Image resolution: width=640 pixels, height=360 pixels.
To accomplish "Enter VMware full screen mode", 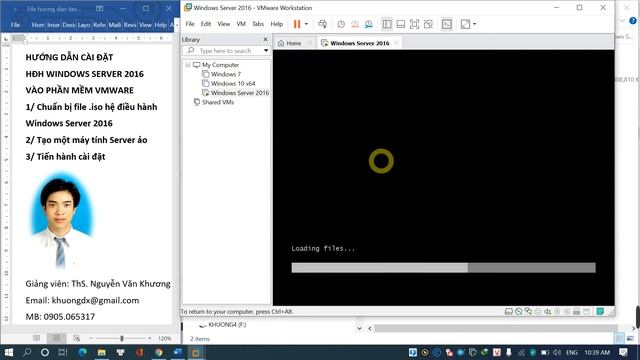I will click(x=414, y=24).
